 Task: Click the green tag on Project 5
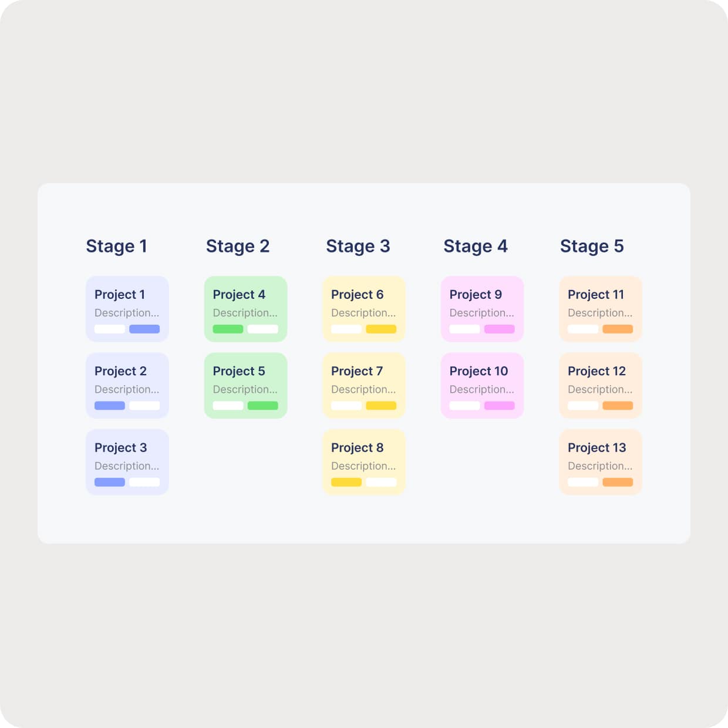[x=262, y=406]
